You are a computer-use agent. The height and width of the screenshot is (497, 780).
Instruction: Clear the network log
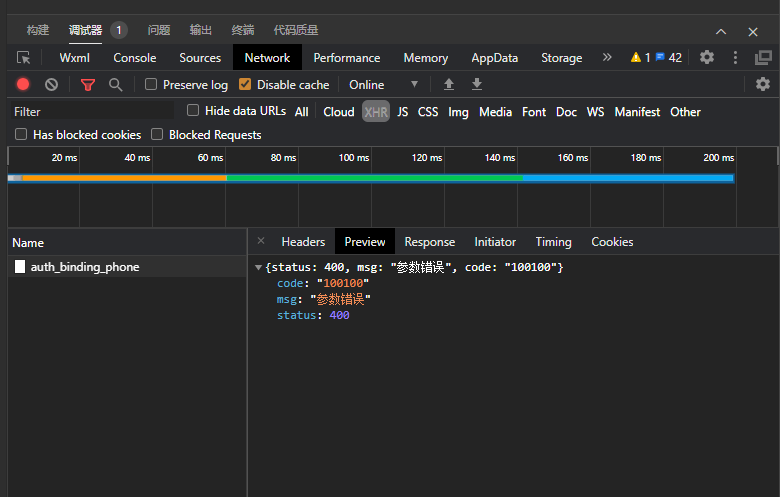51,85
